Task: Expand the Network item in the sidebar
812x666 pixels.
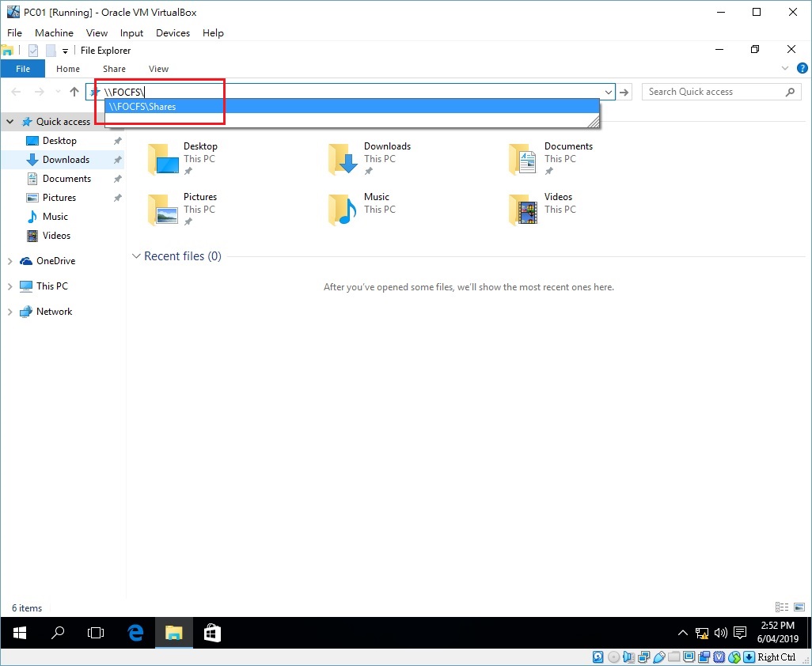Action: click(9, 311)
